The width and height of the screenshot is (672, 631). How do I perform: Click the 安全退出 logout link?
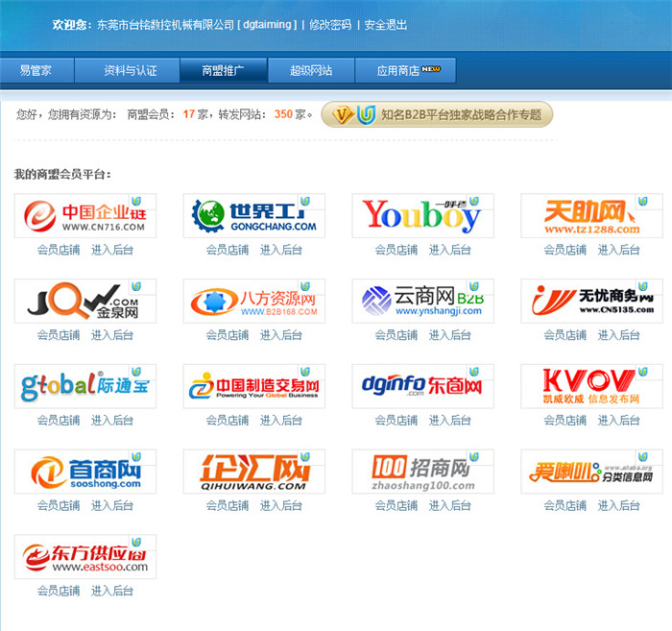point(386,25)
